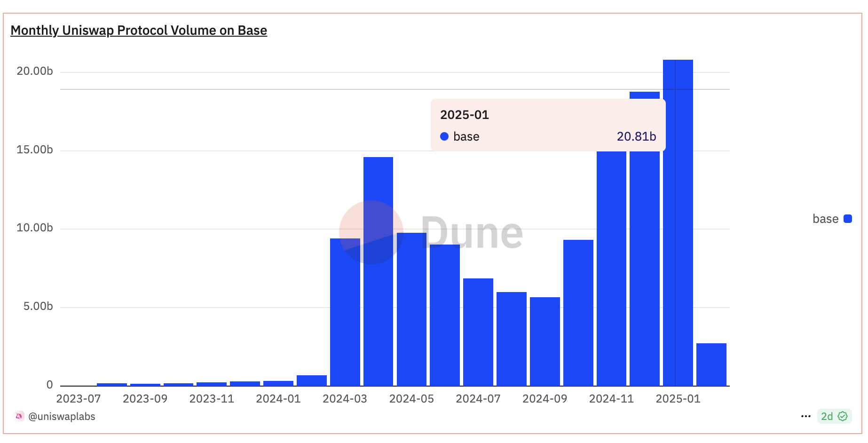
Task: Select the short final bar for 2025-02
Action: 711,364
